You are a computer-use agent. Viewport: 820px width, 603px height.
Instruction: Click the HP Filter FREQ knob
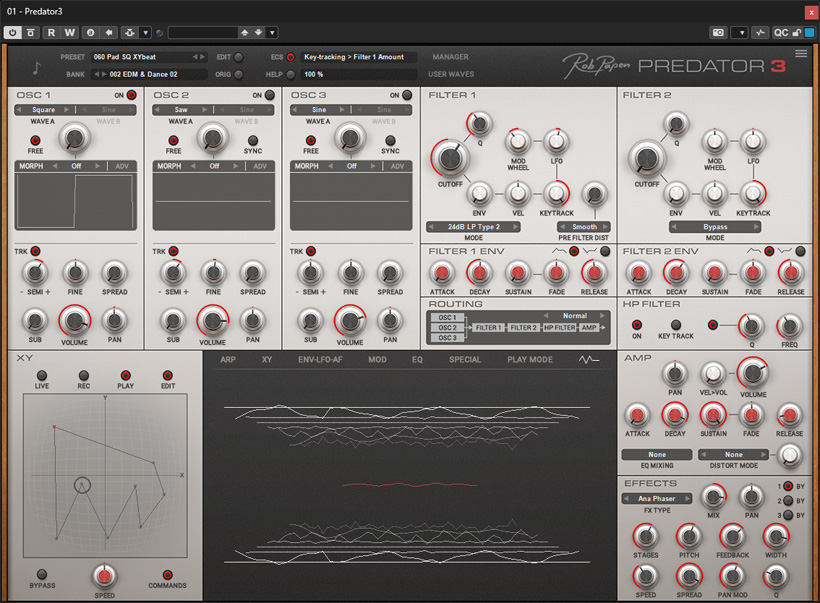789,326
